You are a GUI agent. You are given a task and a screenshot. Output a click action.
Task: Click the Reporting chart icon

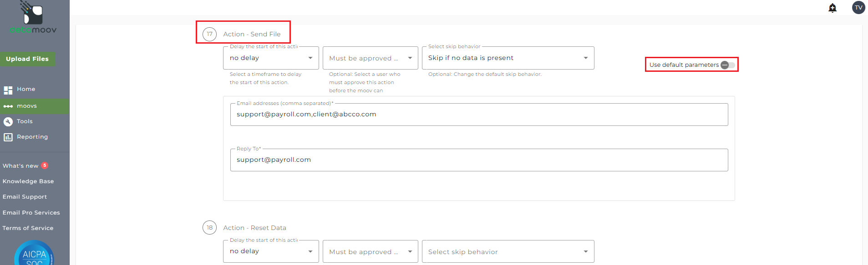tap(8, 137)
